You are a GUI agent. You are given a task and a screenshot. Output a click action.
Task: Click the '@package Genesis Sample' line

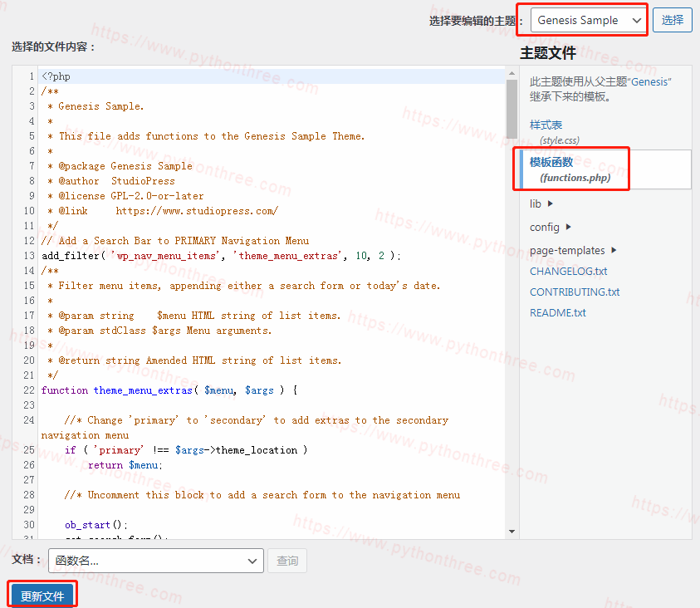[x=120, y=166]
